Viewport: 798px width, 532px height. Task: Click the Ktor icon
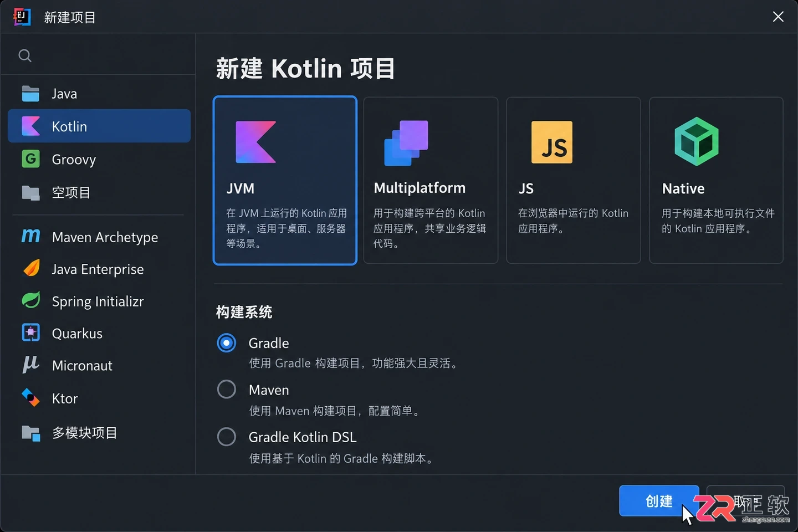30,397
